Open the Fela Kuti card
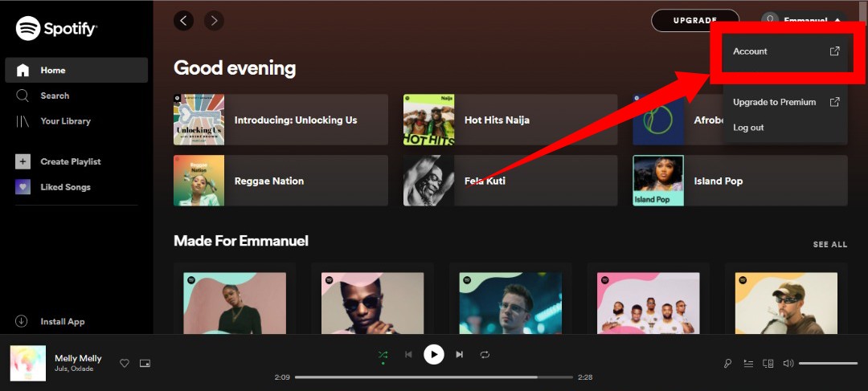The width and height of the screenshot is (868, 391). coord(510,181)
